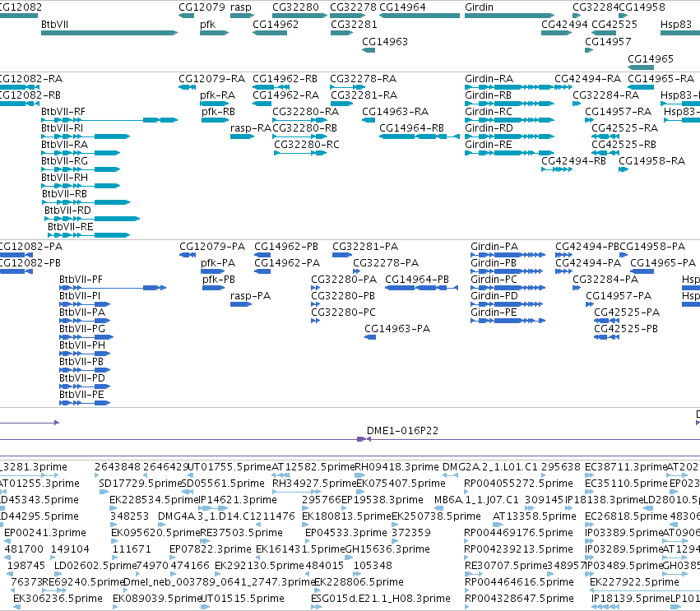Click transcript CG12079-RA label
The width and height of the screenshot is (700, 611).
point(211,79)
